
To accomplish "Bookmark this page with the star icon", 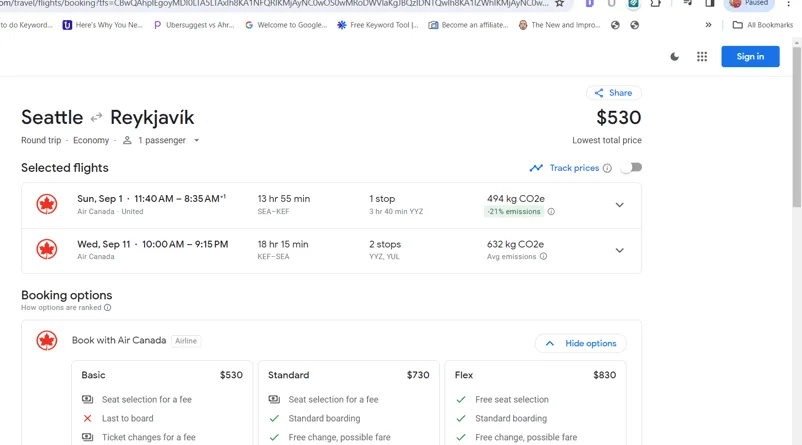I will (x=560, y=4).
